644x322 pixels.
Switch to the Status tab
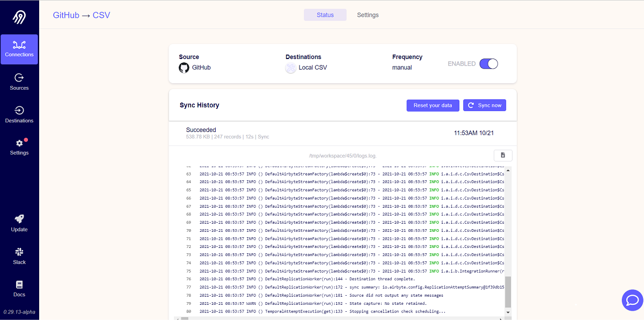coord(325,15)
